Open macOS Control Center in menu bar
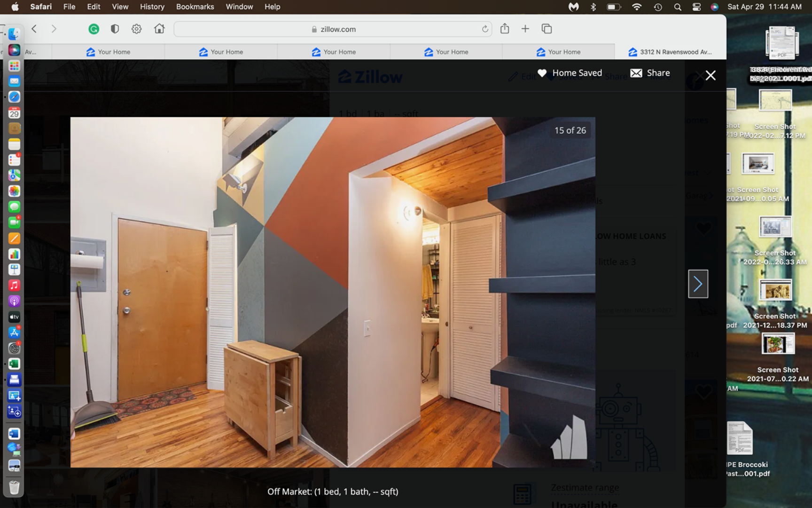The height and width of the screenshot is (508, 812). (x=696, y=7)
